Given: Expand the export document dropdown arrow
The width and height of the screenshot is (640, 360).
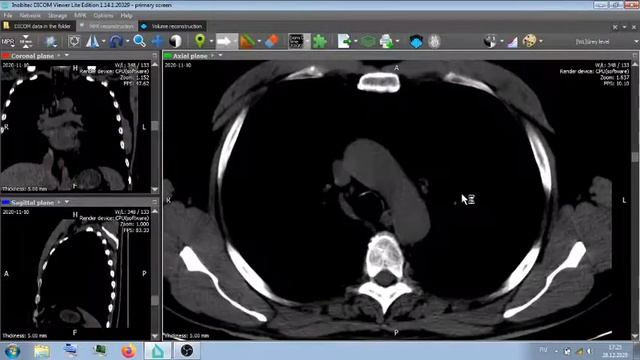Looking at the screenshot, I should (x=356, y=42).
